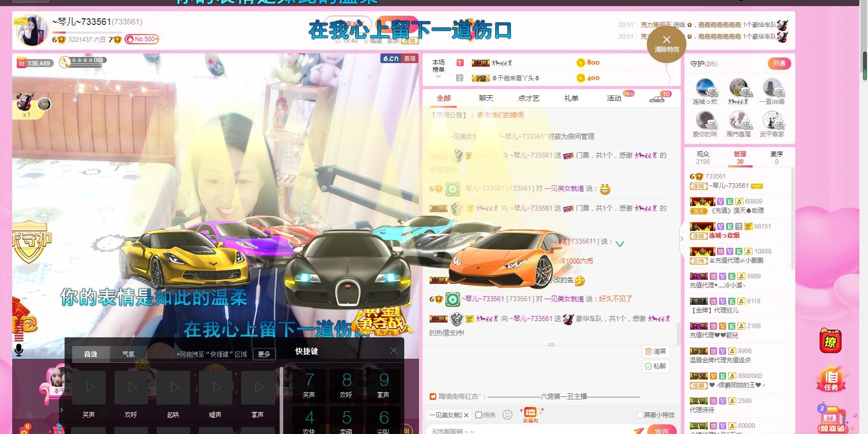The height and width of the screenshot is (434, 868).
Task: Click the 财 136,449 wealth badge
Action: coord(35,63)
